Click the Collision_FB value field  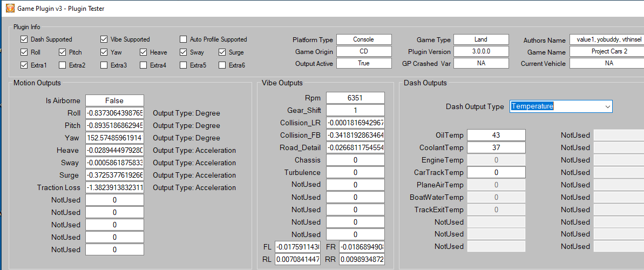click(x=355, y=135)
